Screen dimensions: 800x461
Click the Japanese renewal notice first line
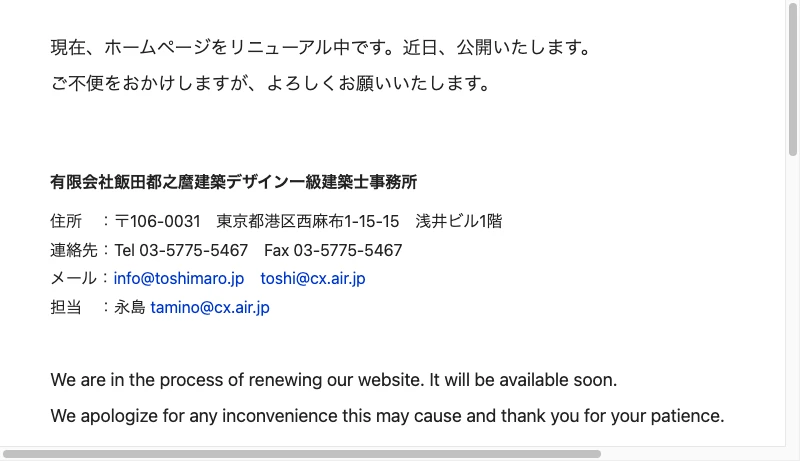[321, 48]
